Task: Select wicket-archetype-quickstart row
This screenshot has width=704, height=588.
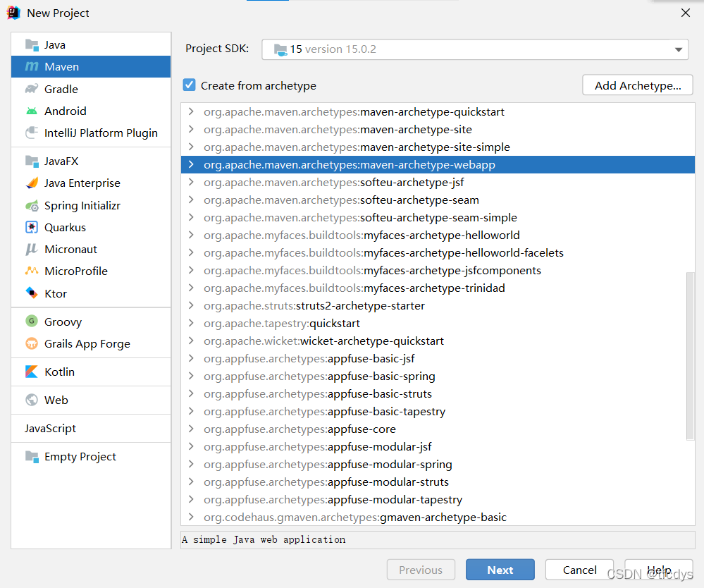Action: (x=438, y=341)
